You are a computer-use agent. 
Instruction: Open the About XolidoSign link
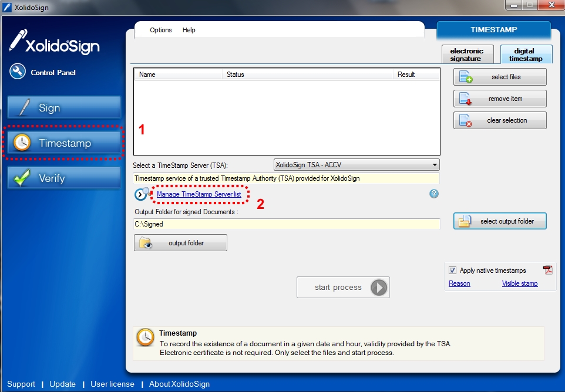(x=180, y=384)
